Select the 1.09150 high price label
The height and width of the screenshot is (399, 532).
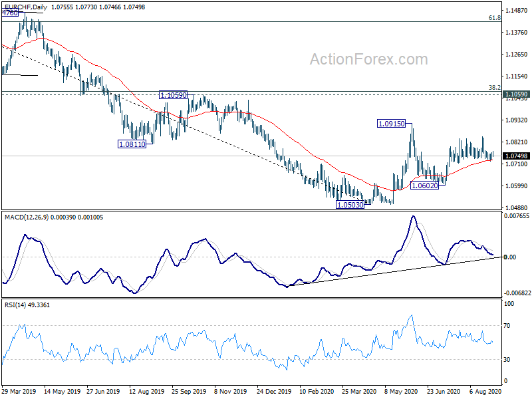pyautogui.click(x=391, y=124)
